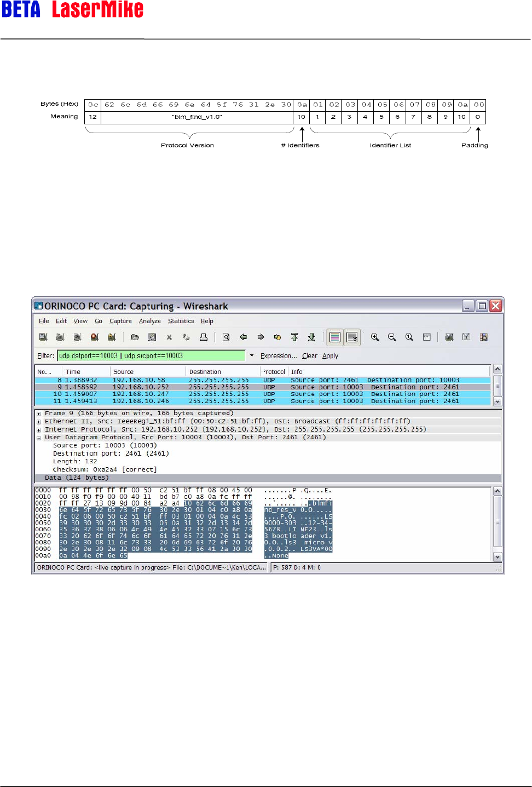The width and height of the screenshot is (532, 787).
Task: Toggle auto scroll during live capture
Action: [x=352, y=337]
